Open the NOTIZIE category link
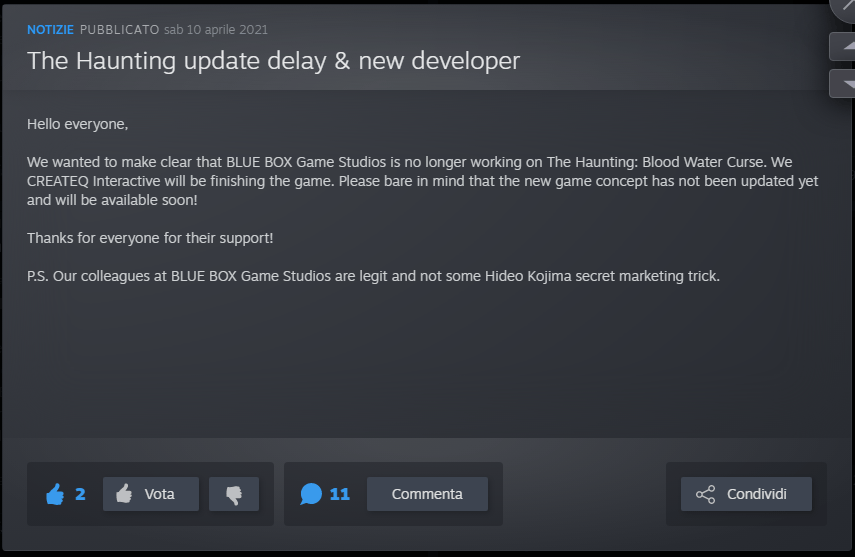The image size is (855, 557). tap(50, 29)
